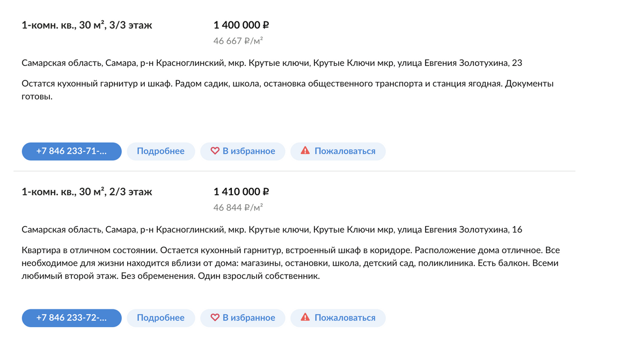The height and width of the screenshot is (348, 644).
Task: Reveal the phone number starting +7 846 233-72
Action: (x=71, y=318)
